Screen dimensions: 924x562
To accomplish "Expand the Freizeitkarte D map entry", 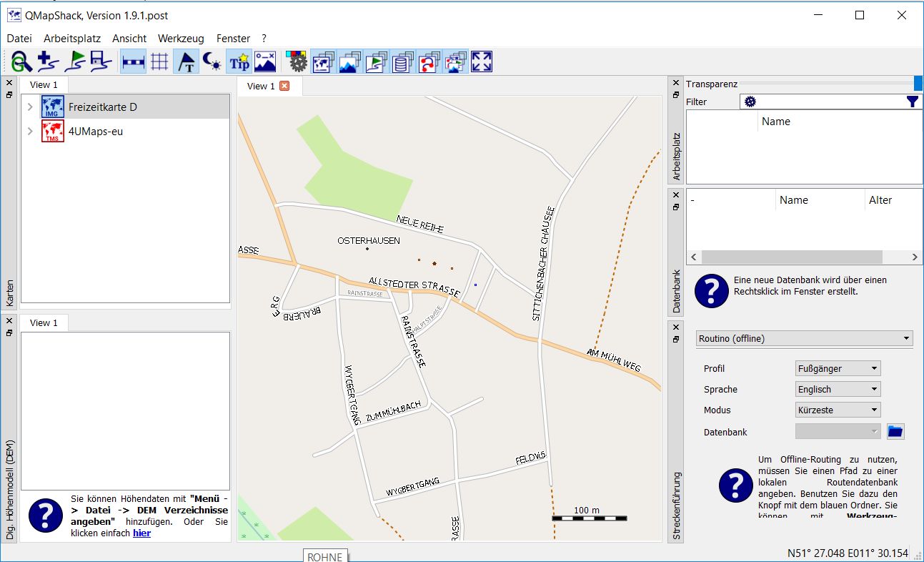I will point(30,107).
